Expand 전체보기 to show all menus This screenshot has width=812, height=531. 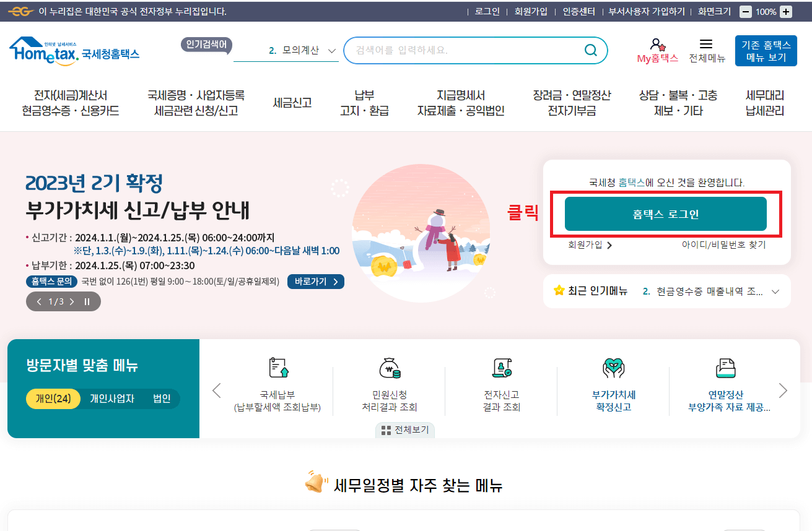click(404, 430)
